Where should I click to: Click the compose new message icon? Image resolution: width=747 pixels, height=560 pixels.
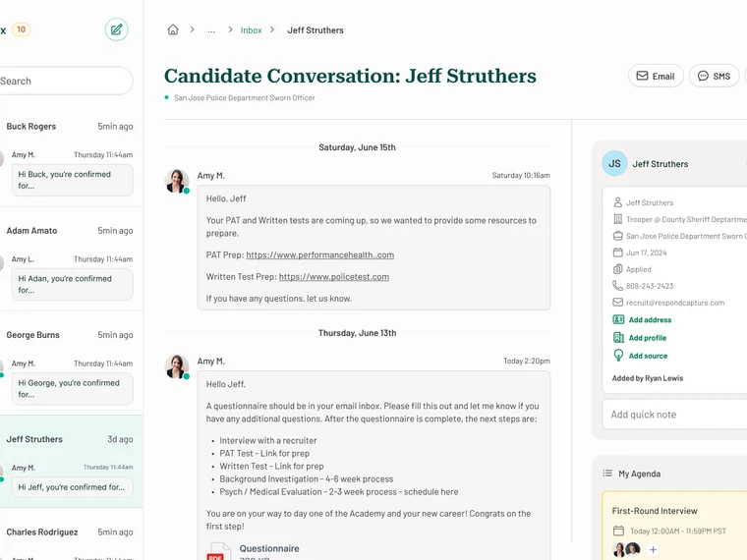(x=117, y=29)
